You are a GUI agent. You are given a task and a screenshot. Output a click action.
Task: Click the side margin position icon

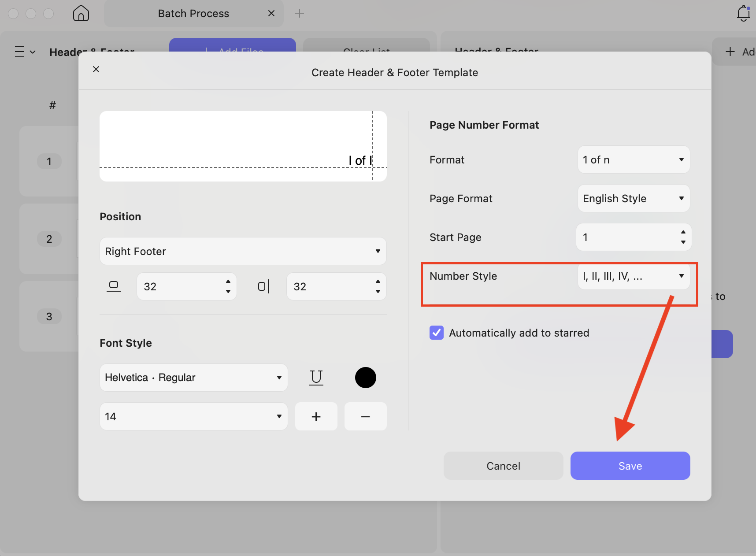pos(263,286)
